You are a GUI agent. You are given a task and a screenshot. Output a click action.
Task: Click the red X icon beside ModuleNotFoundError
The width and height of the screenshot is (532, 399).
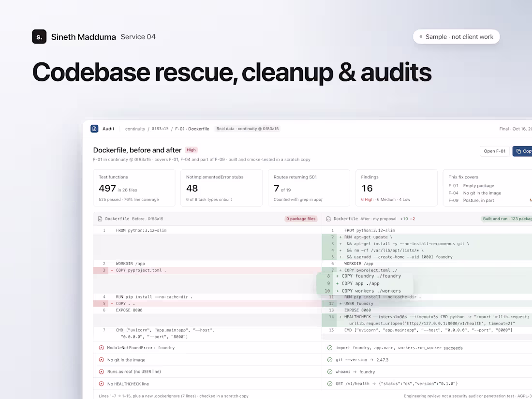(x=102, y=348)
